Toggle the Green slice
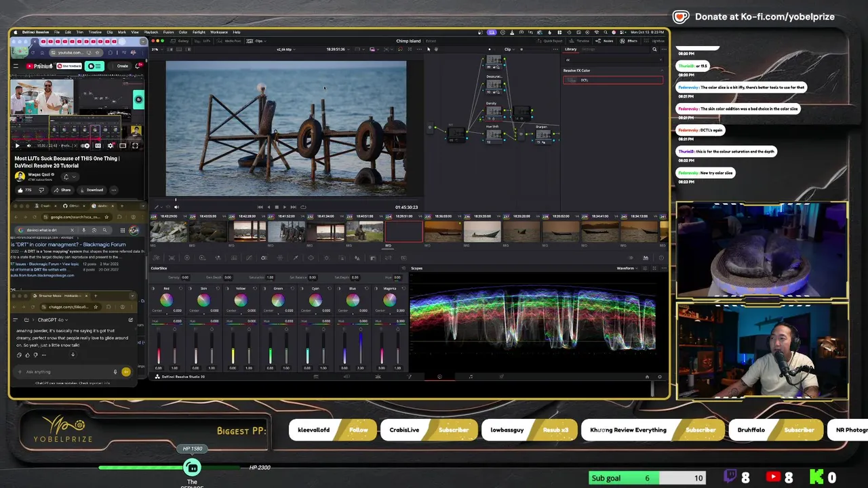 pyautogui.click(x=264, y=289)
